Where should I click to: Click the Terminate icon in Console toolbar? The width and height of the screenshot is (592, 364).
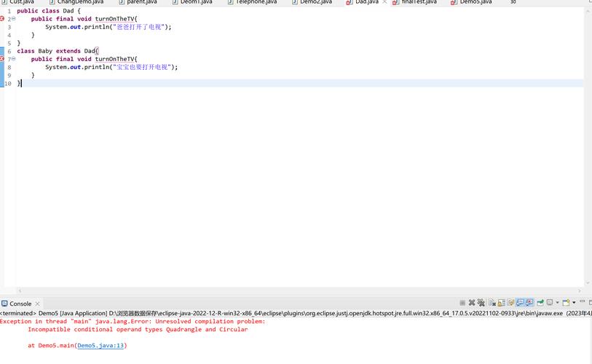[462, 303]
